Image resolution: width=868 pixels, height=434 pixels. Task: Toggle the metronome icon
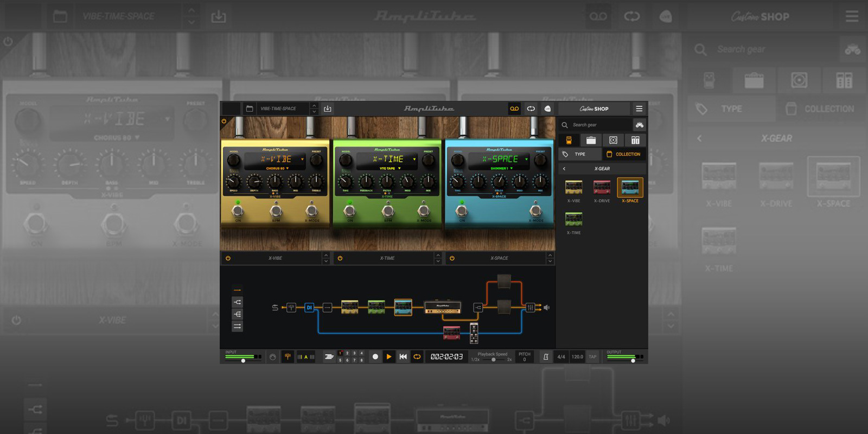pos(546,356)
